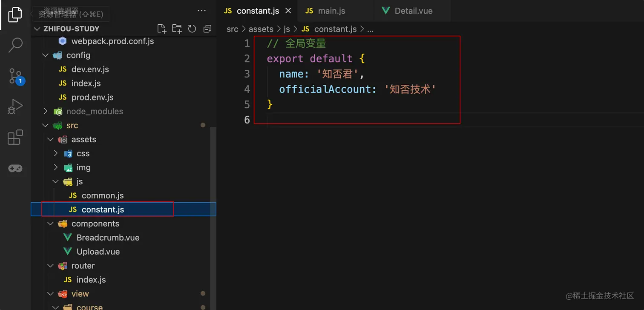Click the config folder icon
This screenshot has width=644, height=310.
pos(57,55)
